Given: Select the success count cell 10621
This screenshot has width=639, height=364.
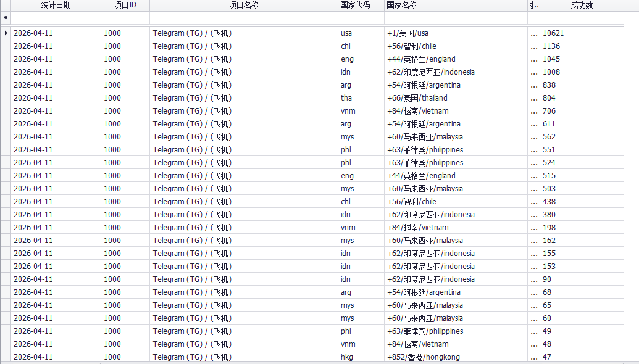Looking at the screenshot, I should pyautogui.click(x=582, y=33).
